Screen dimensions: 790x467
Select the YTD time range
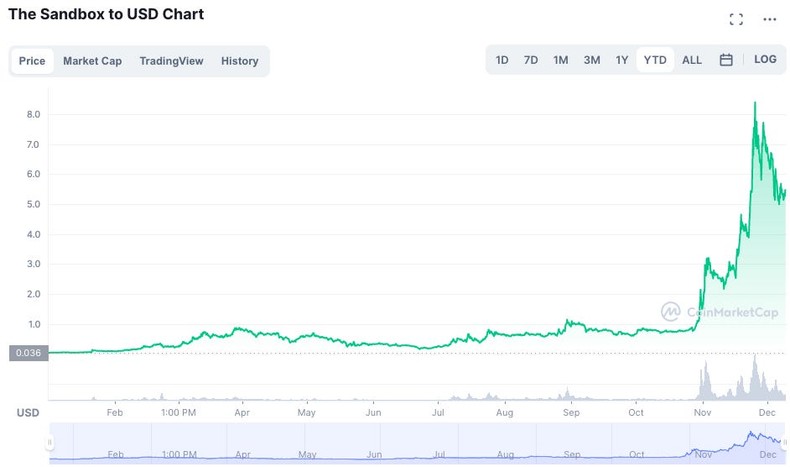coord(655,60)
